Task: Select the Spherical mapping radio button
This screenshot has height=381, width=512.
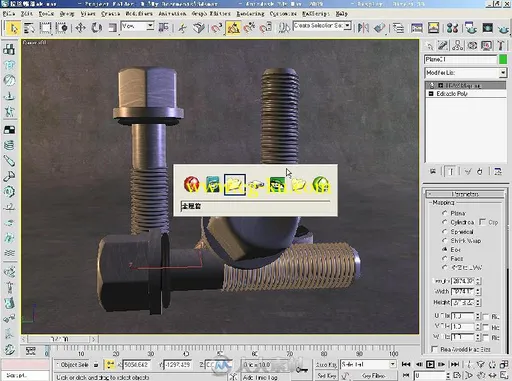Action: point(444,231)
